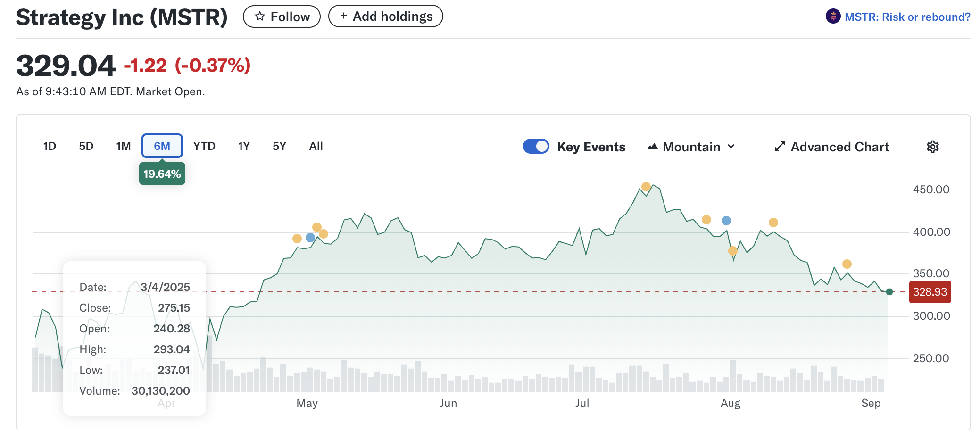Click the 328.93 current price label
Viewport: 980px width, 430px height.
[930, 292]
